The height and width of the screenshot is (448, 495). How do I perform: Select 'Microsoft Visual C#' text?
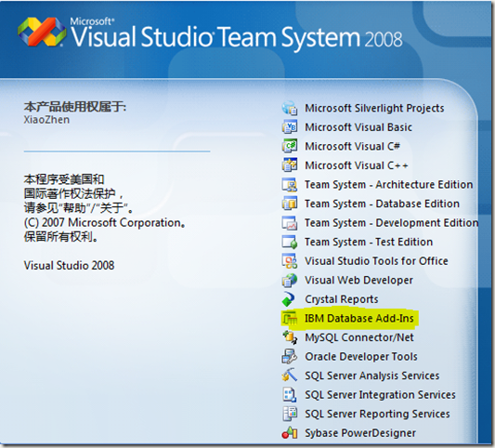click(353, 146)
